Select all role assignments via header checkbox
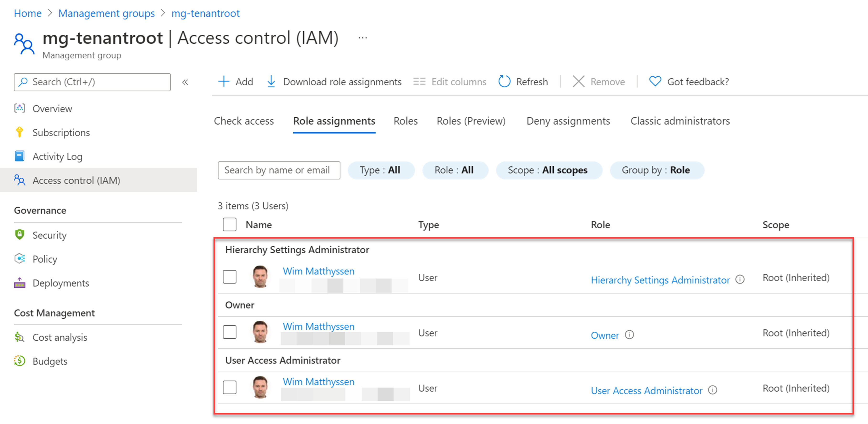The height and width of the screenshot is (424, 868). tap(229, 225)
